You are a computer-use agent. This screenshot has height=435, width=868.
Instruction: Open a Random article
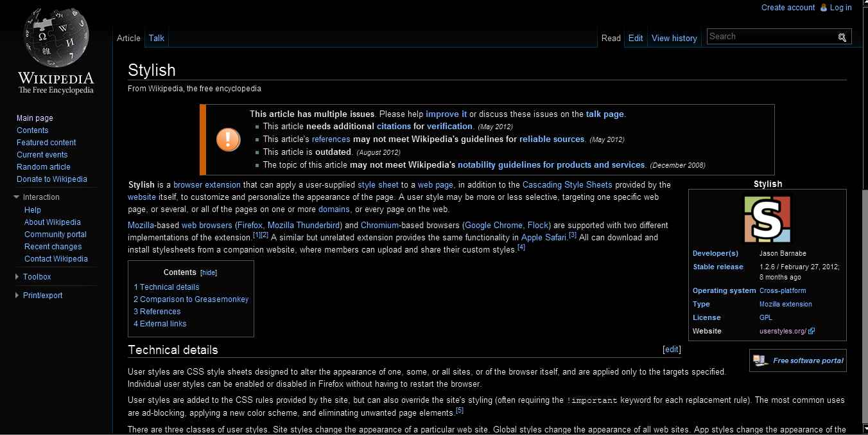(x=44, y=167)
